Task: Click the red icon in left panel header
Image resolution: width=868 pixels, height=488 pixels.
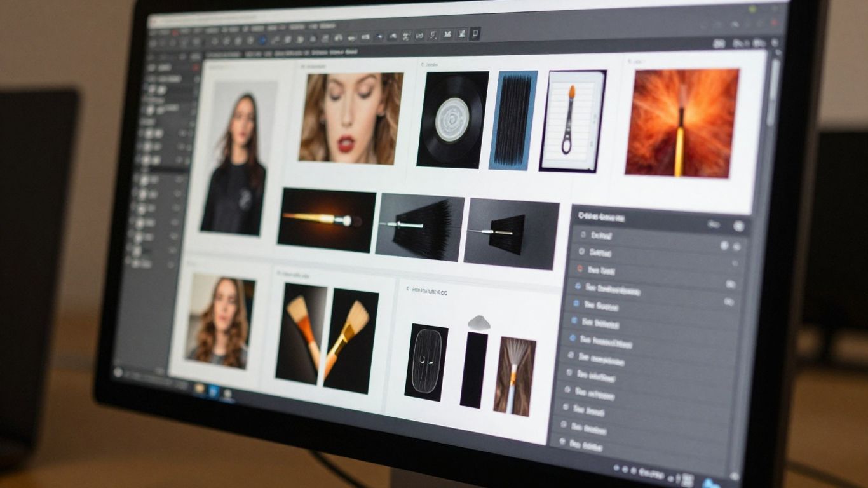Action: coord(196,67)
